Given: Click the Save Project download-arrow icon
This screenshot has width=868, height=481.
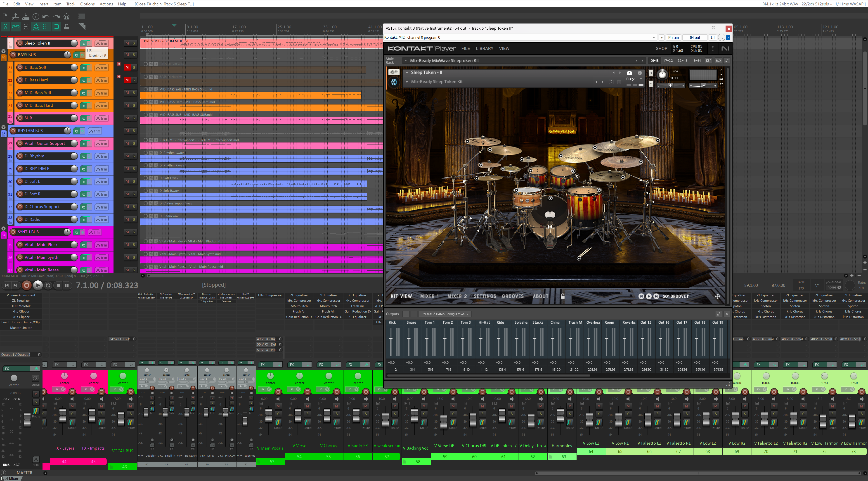Looking at the screenshot, I should [26, 16].
